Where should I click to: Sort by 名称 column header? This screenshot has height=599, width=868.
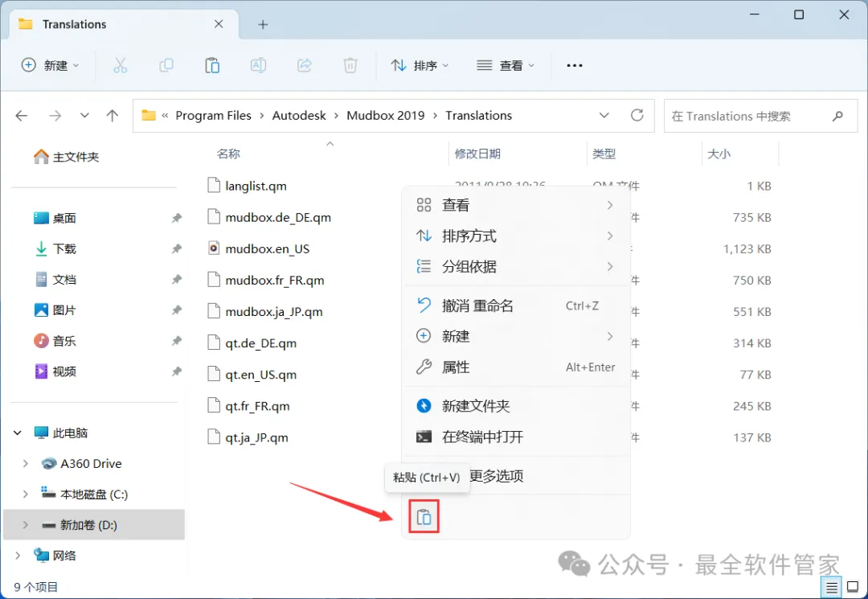[228, 154]
